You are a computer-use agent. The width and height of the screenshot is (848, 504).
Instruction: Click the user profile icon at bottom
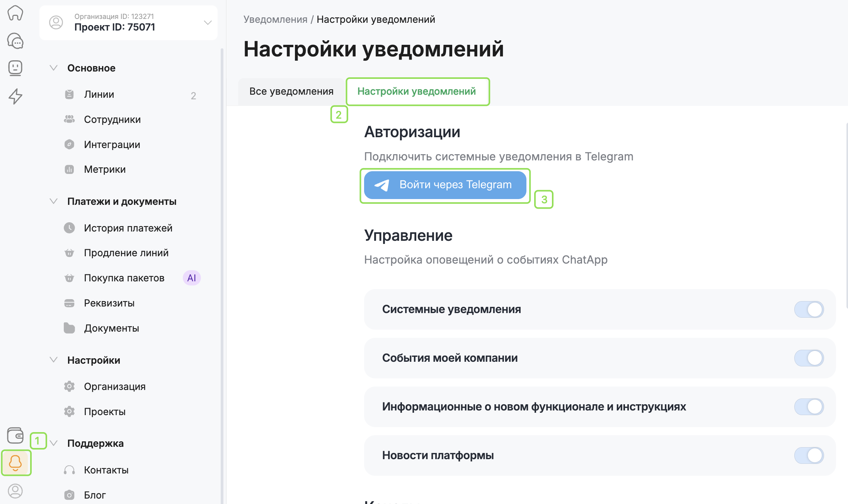pos(15,491)
